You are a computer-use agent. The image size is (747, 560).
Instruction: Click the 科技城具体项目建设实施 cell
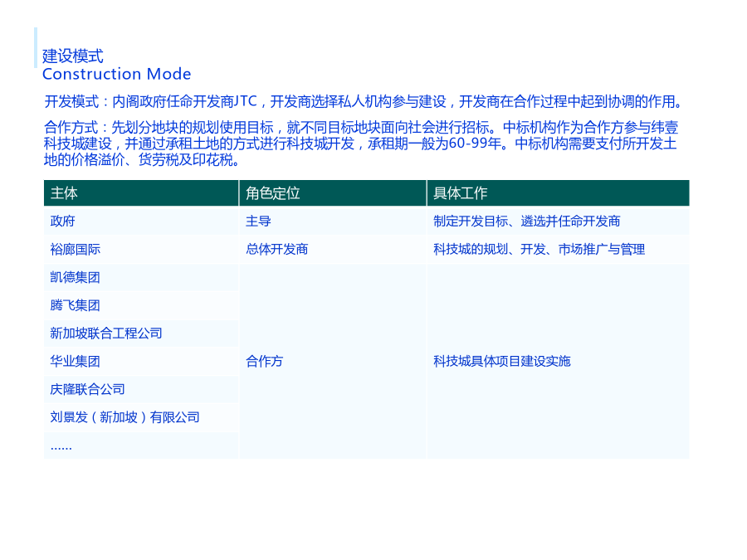pos(558,362)
